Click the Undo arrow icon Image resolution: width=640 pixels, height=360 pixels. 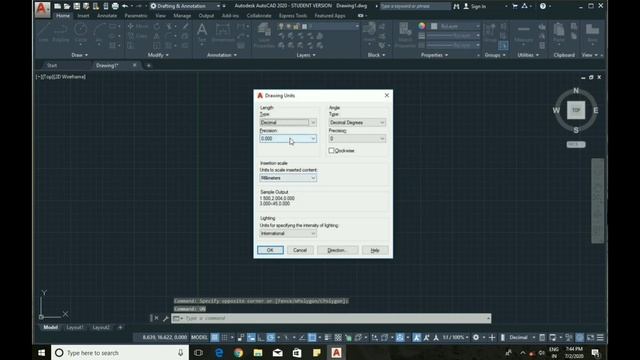coord(125,6)
